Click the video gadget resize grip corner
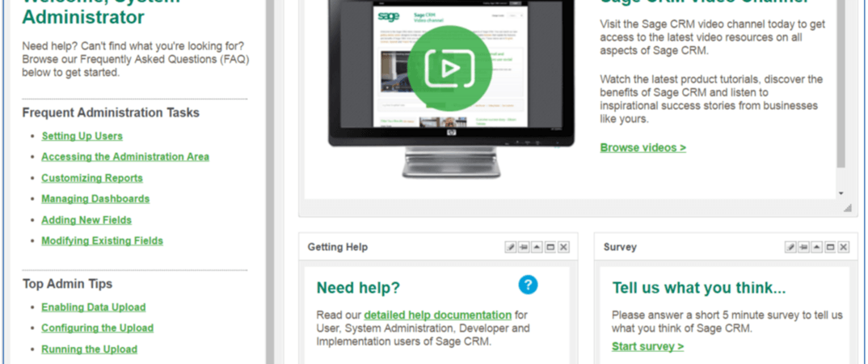Screen dimensions: 868x364 tap(848, 208)
